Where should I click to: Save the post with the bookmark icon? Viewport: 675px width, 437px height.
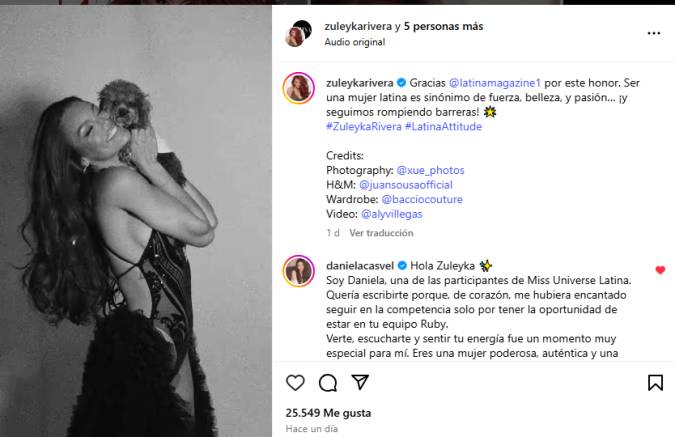655,383
